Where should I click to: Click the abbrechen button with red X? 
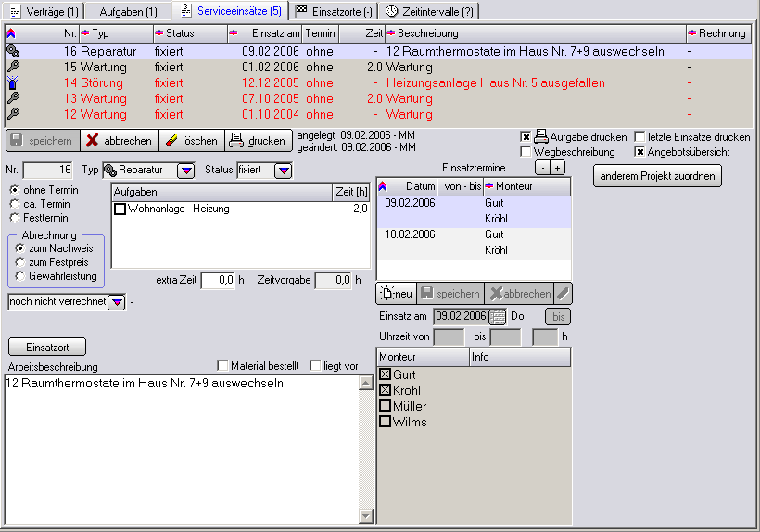(118, 141)
